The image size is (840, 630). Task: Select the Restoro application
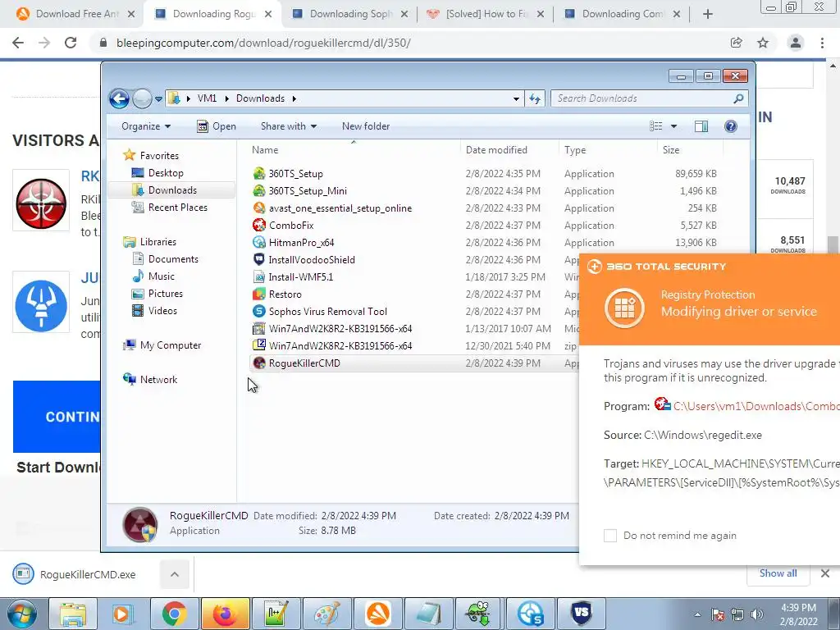[x=285, y=294]
